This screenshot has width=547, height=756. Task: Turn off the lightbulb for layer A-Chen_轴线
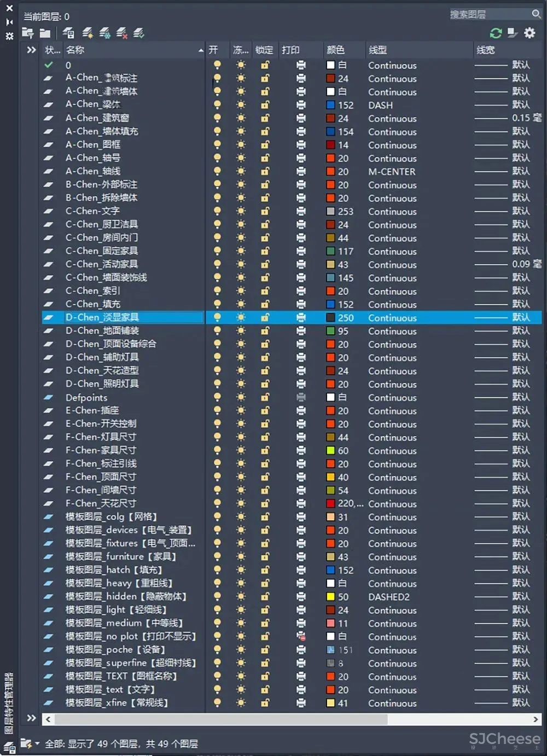217,172
